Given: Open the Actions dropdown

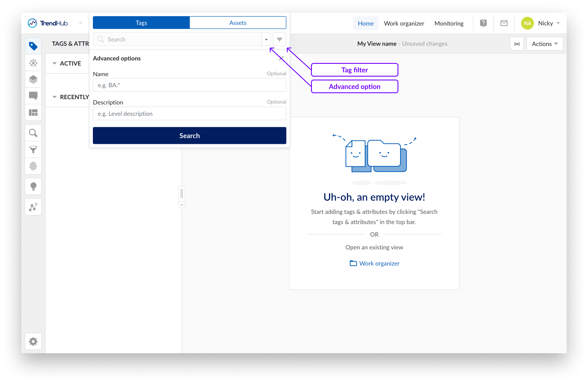Looking at the screenshot, I should click(x=545, y=44).
